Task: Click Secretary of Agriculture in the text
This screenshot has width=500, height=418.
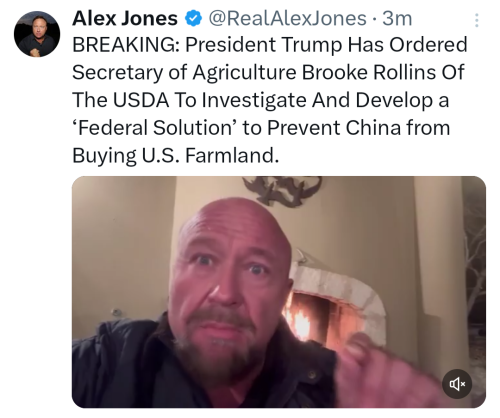Action: [184, 72]
